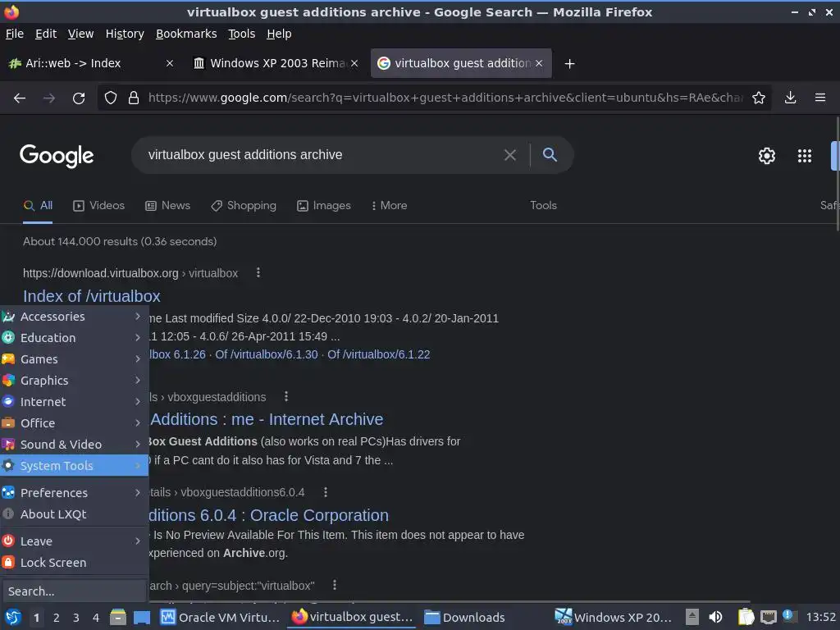Expand the Accessories submenu

pos(74,317)
